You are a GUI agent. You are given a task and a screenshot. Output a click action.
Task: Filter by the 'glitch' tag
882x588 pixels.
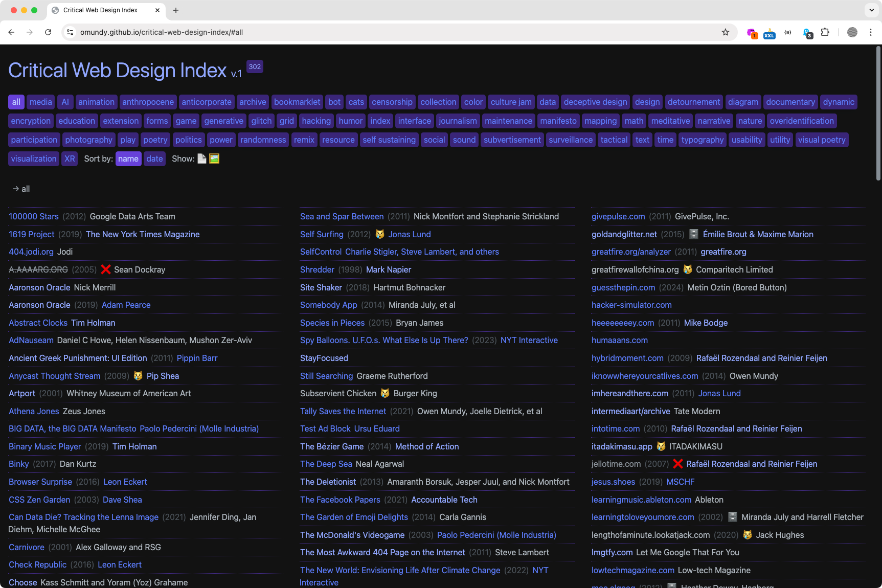tap(262, 121)
